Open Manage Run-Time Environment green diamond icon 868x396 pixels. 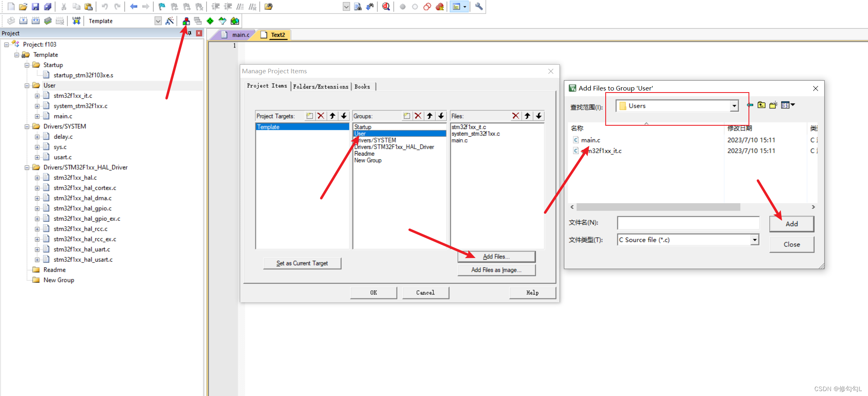pyautogui.click(x=210, y=21)
